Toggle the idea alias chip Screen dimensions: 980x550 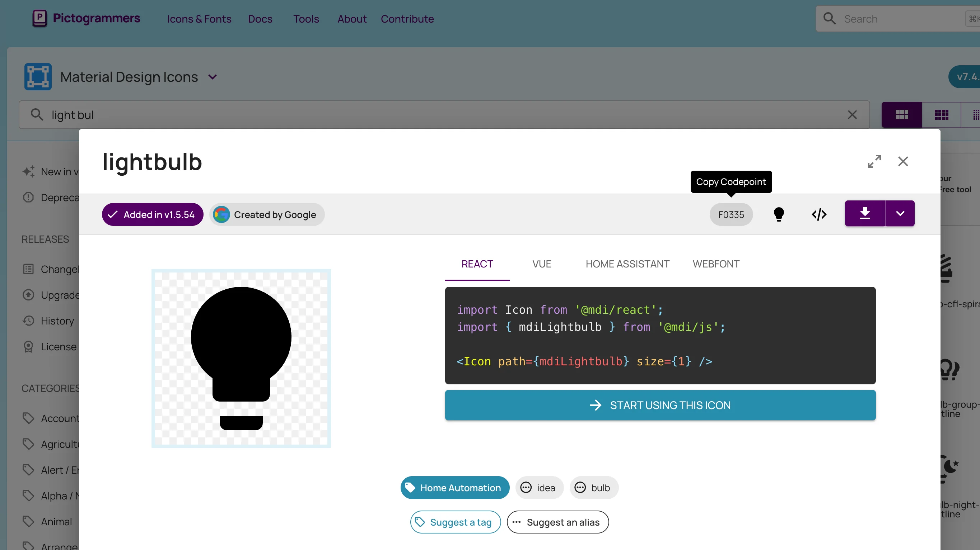539,488
